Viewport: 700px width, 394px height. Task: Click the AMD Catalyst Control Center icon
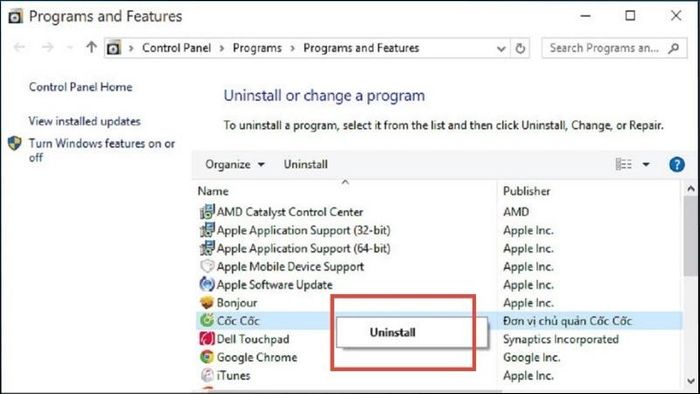207,212
